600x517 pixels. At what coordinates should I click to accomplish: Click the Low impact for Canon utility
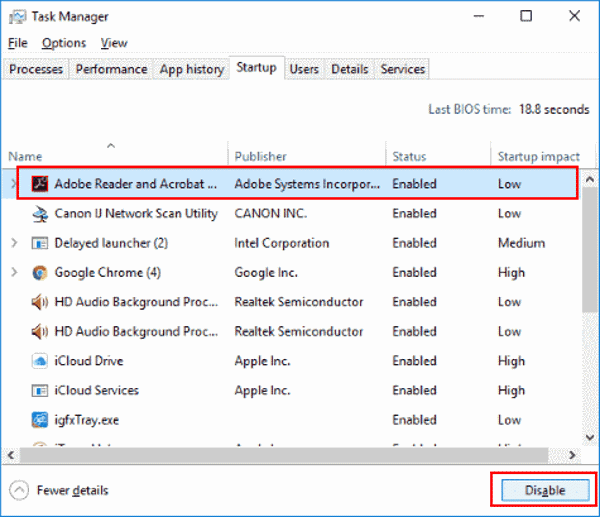(x=509, y=214)
